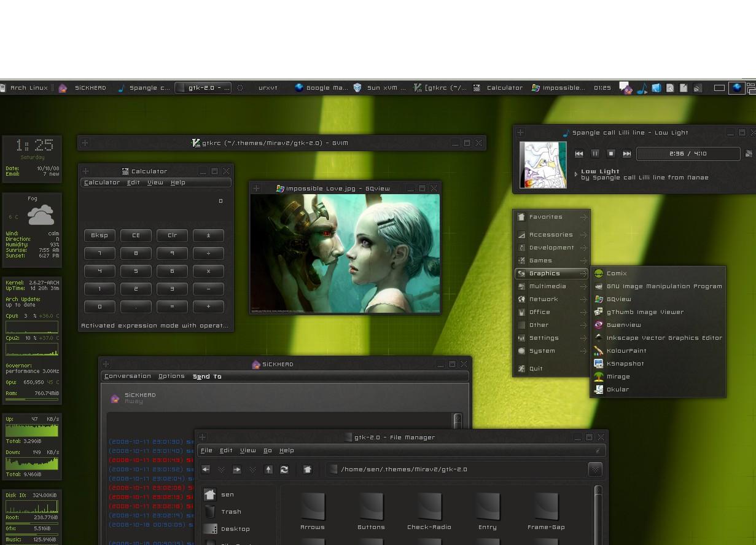Expand Favorites submenu
Viewport: 756px width, 545px height.
[551, 217]
